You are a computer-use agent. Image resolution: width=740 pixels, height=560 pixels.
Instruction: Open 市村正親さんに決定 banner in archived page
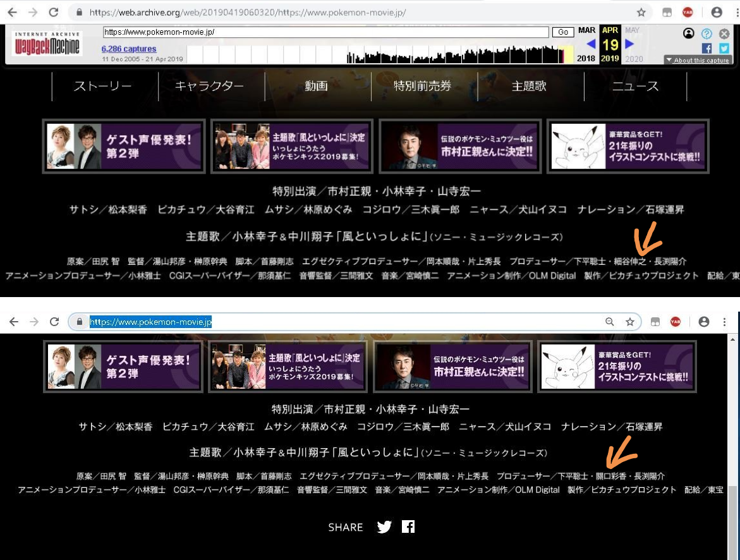[x=460, y=147]
